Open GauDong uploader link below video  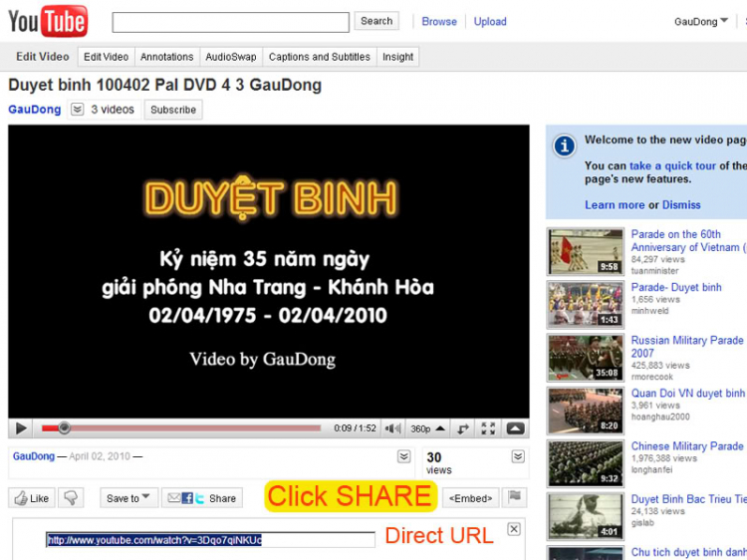point(33,456)
